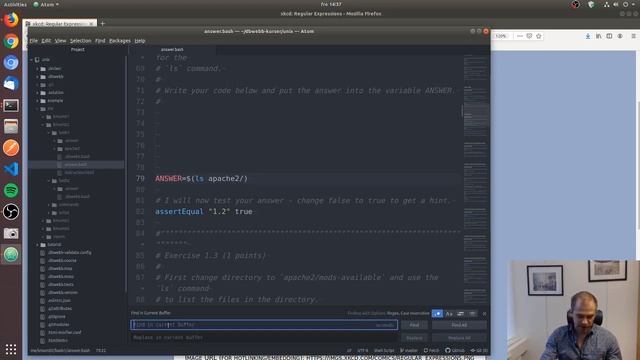The width and height of the screenshot is (640, 360).
Task: Toggle the Whole Word find option
Action: (x=472, y=313)
